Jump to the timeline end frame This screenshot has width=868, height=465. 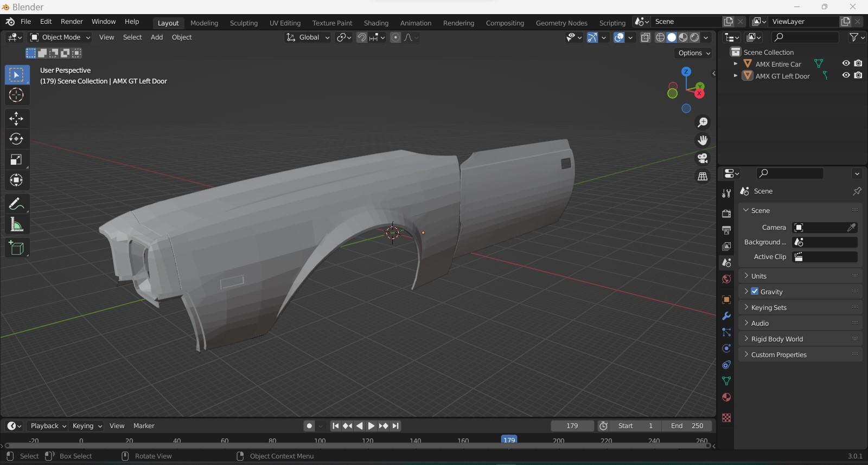(395, 426)
